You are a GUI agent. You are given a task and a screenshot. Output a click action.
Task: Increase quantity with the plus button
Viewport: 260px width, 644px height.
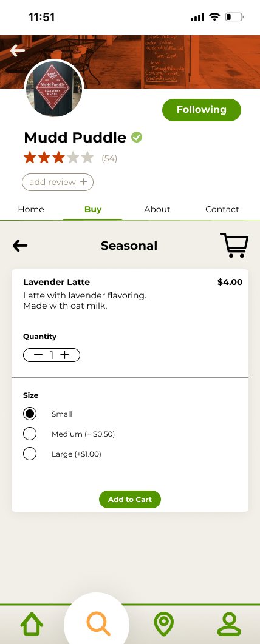64,355
